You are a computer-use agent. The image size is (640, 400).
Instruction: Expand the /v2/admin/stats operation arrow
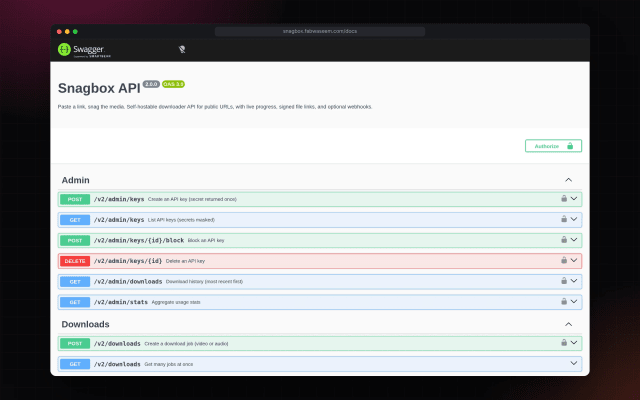[x=574, y=302]
